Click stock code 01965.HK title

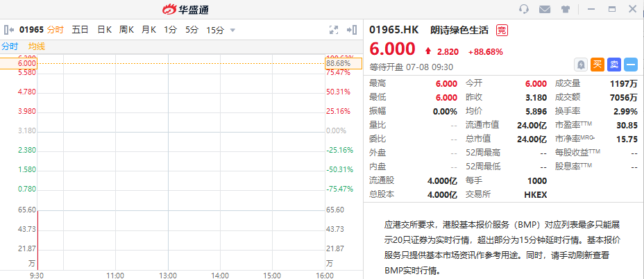pos(394,30)
